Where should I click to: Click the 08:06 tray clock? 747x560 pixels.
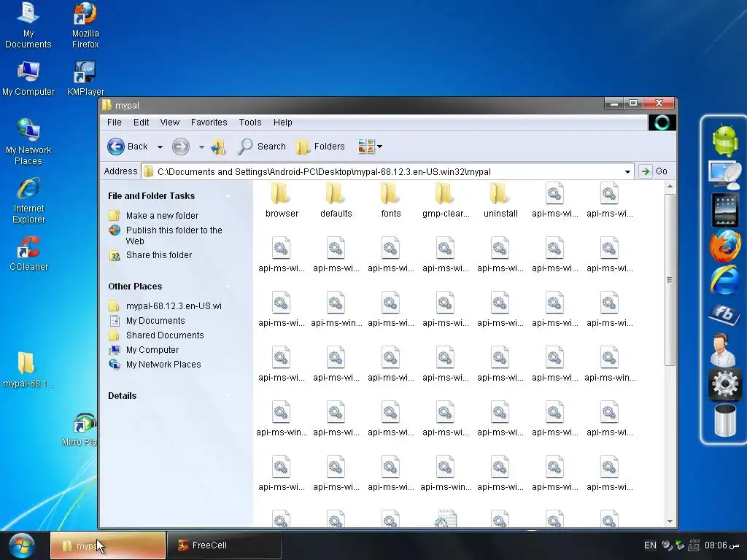[x=721, y=545]
